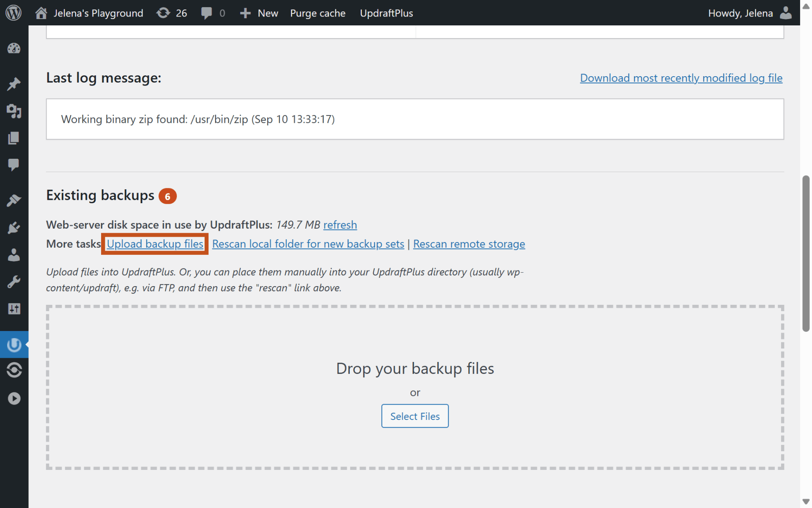The image size is (812, 508).
Task: Open the Tools wrench icon
Action: [x=14, y=281]
